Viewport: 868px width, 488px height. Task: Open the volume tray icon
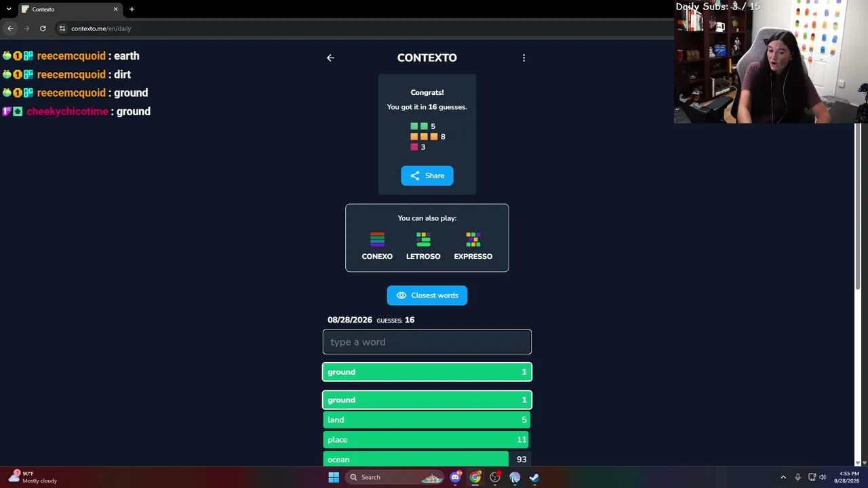823,477
